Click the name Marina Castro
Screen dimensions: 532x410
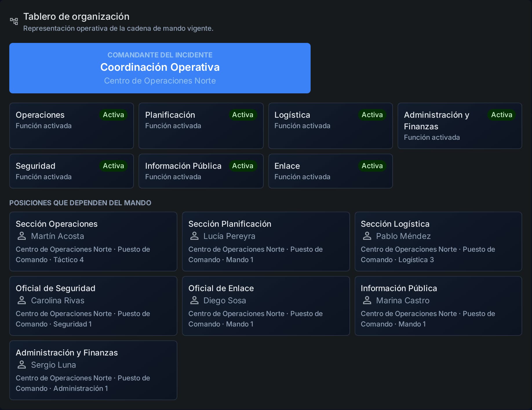[x=403, y=300]
